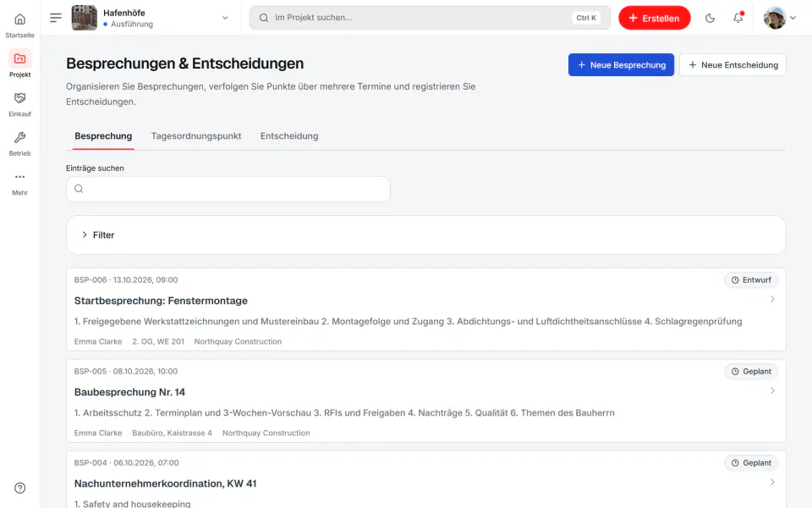812x508 pixels.
Task: Focus the Im Projekt suchen search field
Action: [x=430, y=18]
